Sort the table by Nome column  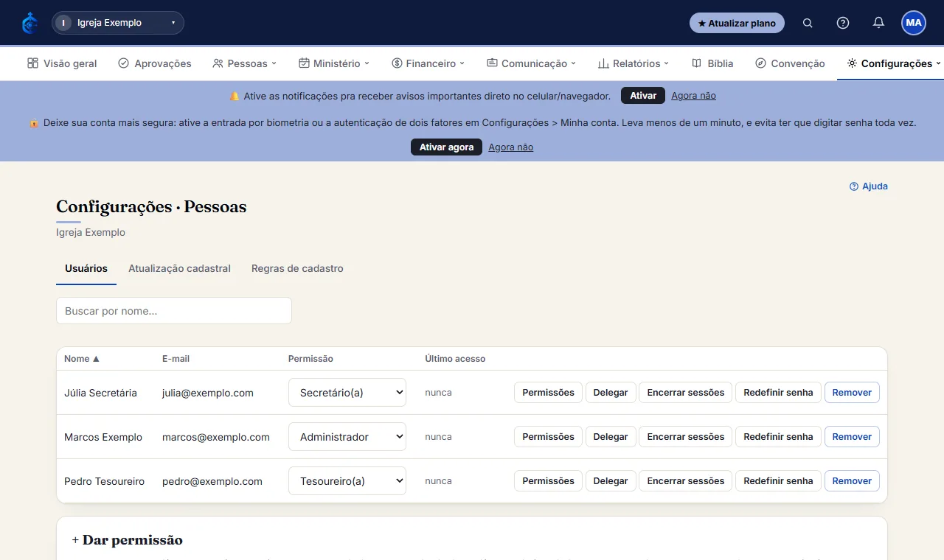pyautogui.click(x=82, y=359)
